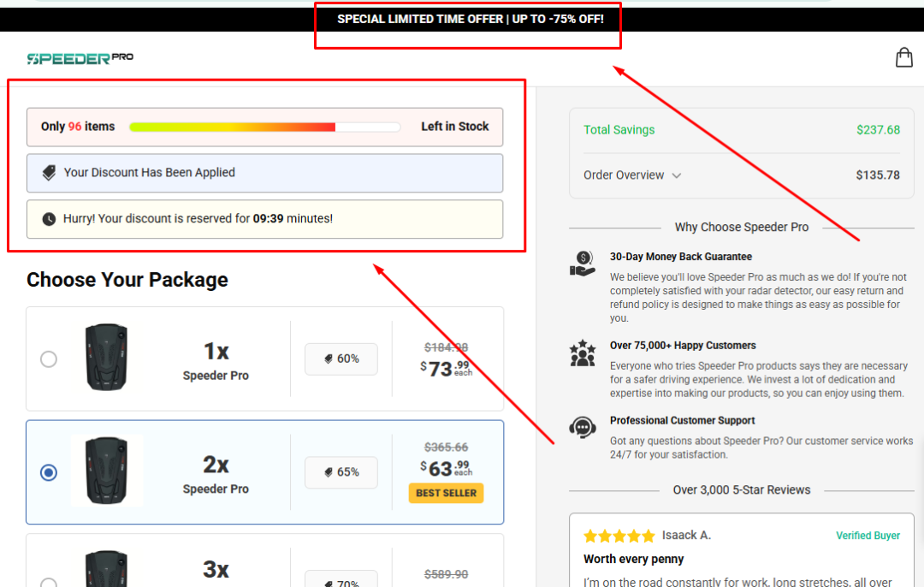The image size is (924, 587).
Task: Click the 65% discount badge
Action: click(x=341, y=472)
